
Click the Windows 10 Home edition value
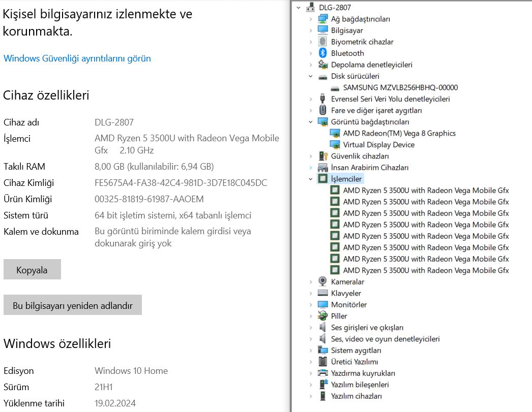pyautogui.click(x=131, y=371)
